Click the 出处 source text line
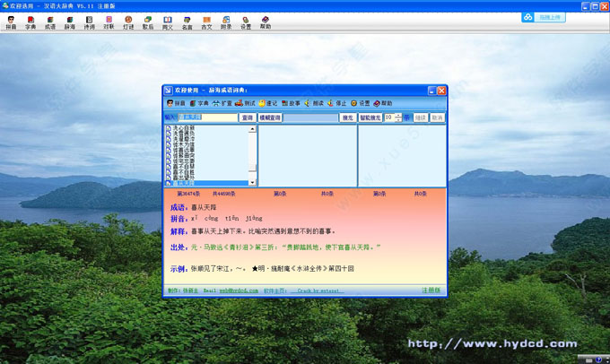Image resolution: width=610 pixels, height=364 pixels. point(285,247)
